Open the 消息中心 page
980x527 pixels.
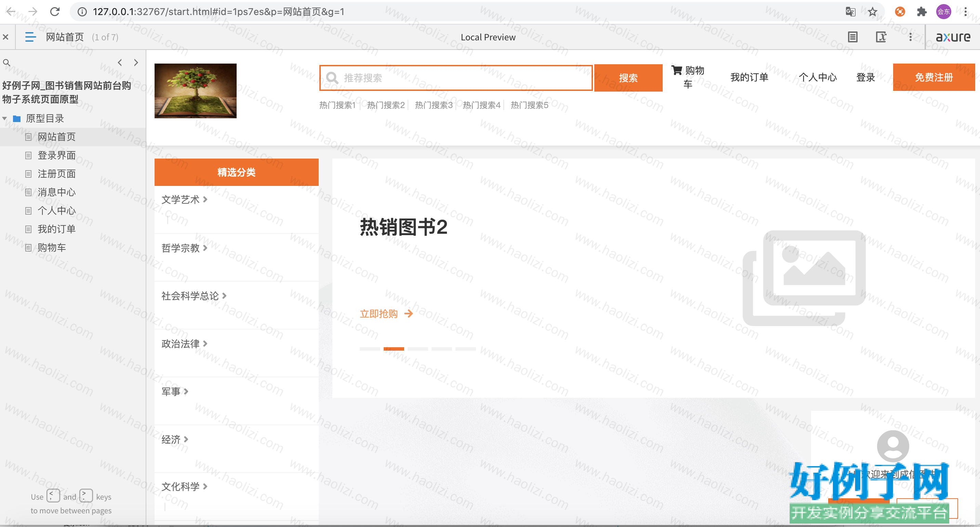tap(56, 192)
